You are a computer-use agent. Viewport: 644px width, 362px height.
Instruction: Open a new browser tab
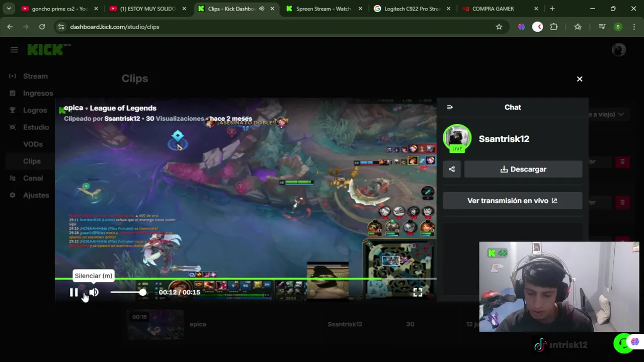click(x=552, y=9)
